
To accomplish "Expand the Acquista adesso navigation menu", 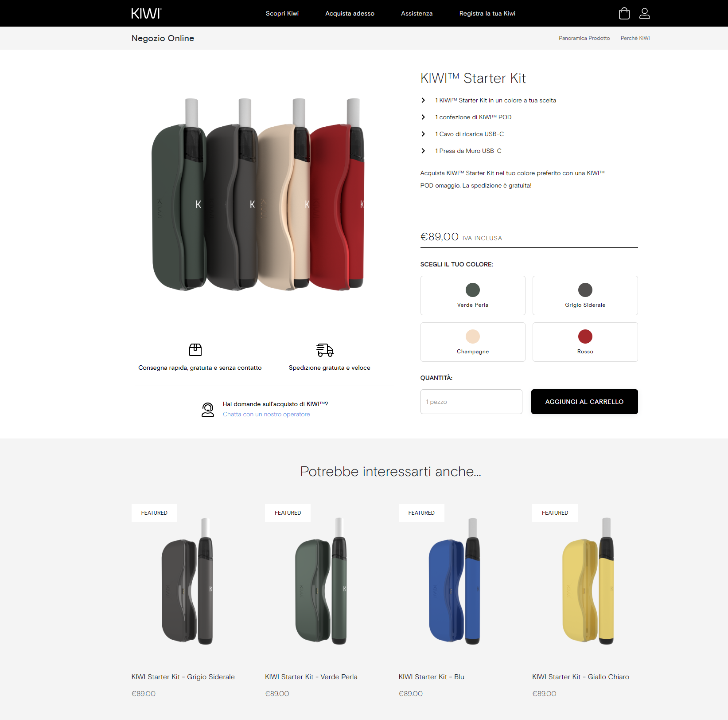I will (x=350, y=13).
